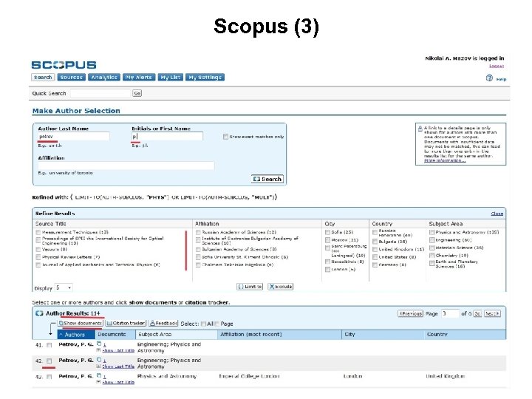Click the author Search button
This screenshot has height=399, width=532.
267,179
